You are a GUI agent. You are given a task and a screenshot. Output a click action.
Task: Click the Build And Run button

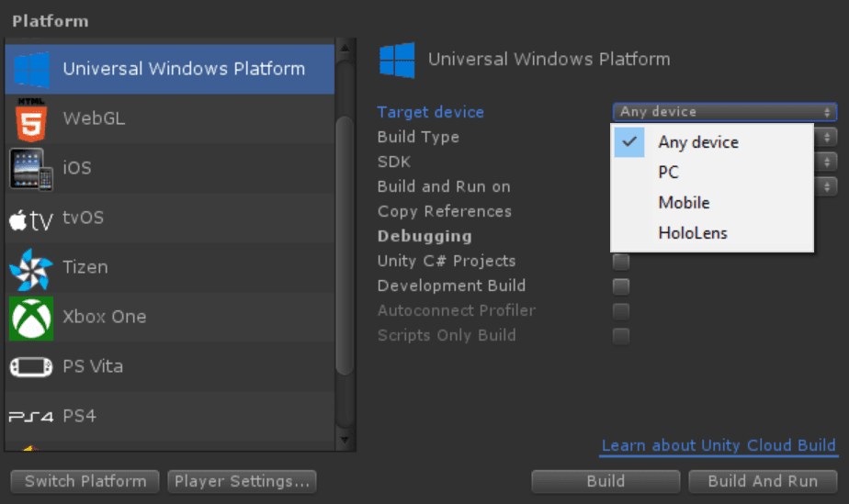[763, 481]
